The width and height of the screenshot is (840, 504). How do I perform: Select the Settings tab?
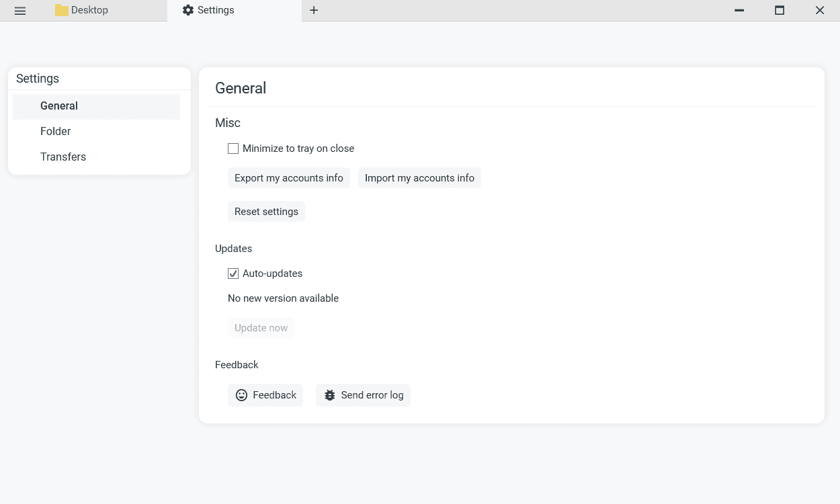[216, 10]
